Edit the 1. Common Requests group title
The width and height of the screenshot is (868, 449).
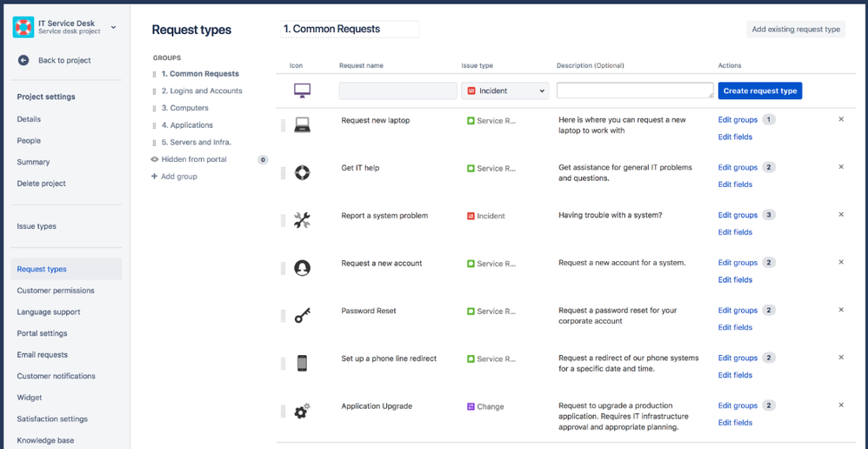point(350,29)
